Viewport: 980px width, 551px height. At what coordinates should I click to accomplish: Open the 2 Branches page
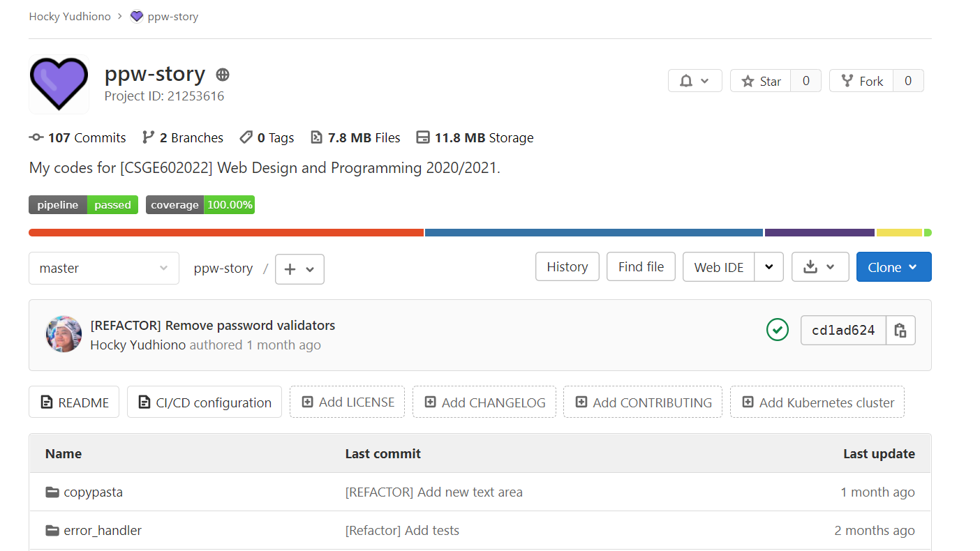click(x=183, y=137)
